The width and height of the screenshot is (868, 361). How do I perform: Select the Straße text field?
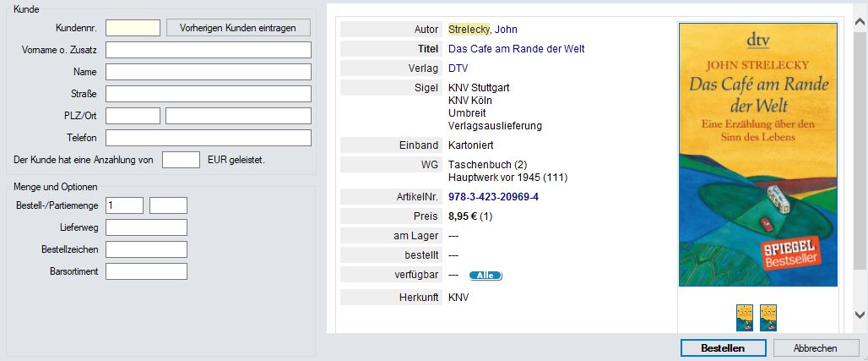click(208, 94)
